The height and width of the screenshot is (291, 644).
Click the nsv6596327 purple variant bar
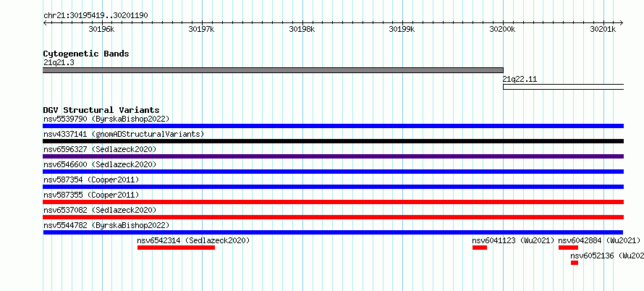[x=333, y=156]
